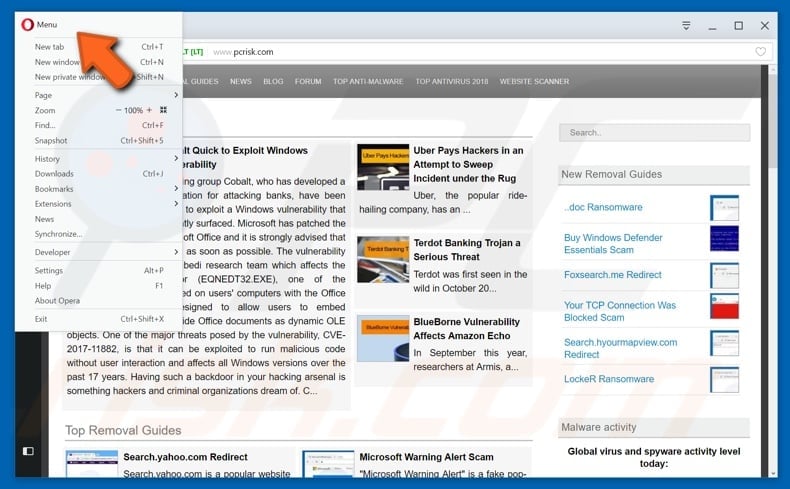The height and width of the screenshot is (489, 790).
Task: Click the Windows Defender Essentials Scam thumbnail
Action: [x=725, y=238]
